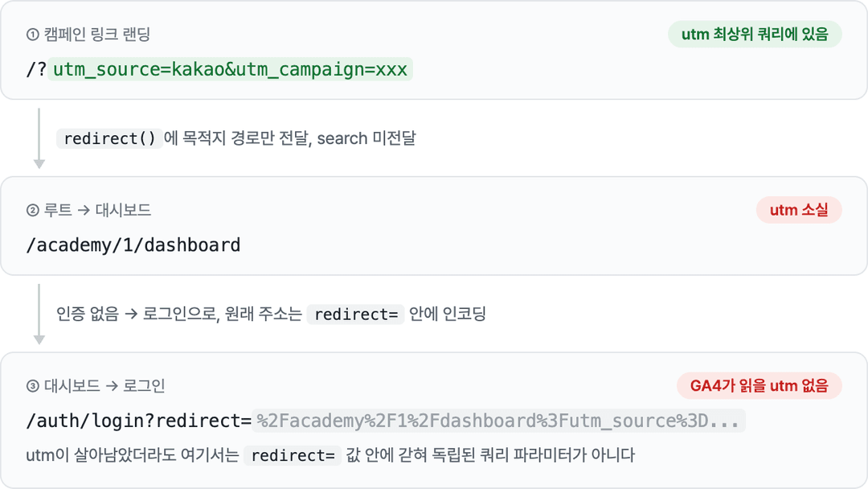Click the arrow in 인증 없음 → 로그인으로 text

(x=131, y=314)
